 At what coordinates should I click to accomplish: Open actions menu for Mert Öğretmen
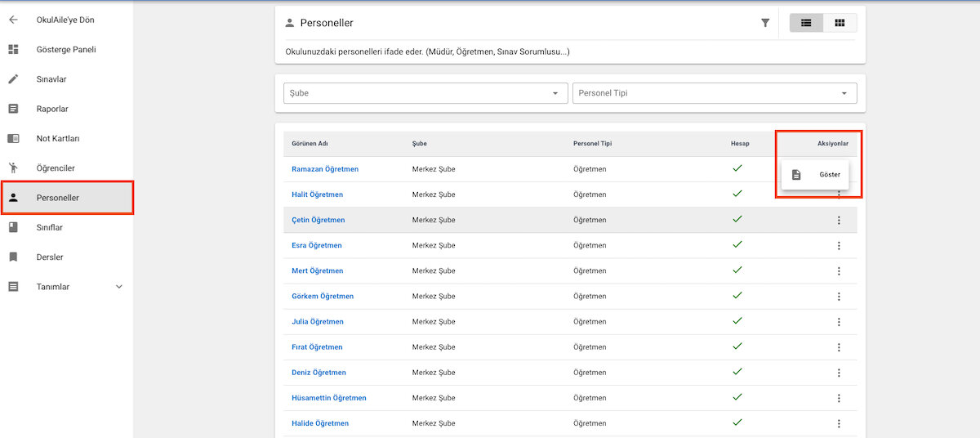coord(839,270)
